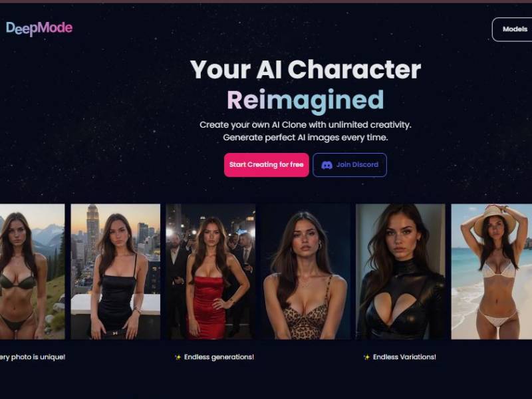Viewport: 532px width, 399px height.
Task: Open the city skyline black dress image
Action: coord(115,271)
